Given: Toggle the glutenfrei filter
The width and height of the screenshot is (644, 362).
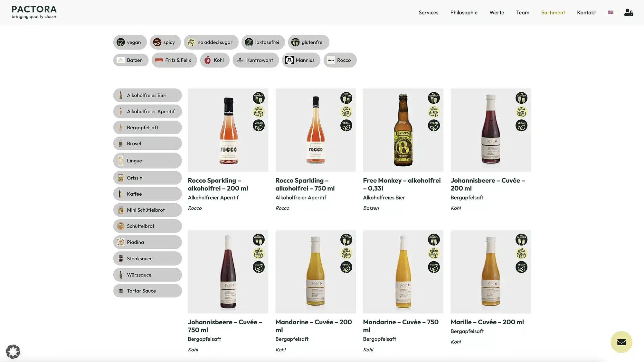Looking at the screenshot, I should click(x=308, y=42).
